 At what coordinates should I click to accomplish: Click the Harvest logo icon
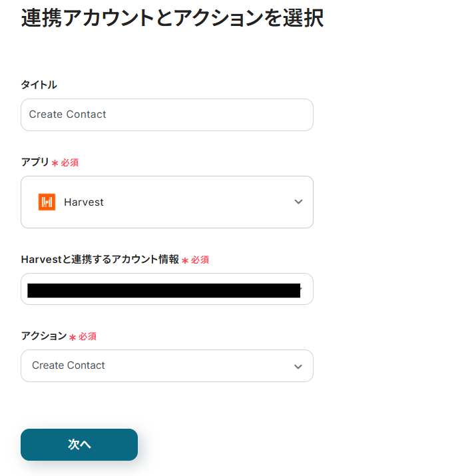click(x=47, y=202)
